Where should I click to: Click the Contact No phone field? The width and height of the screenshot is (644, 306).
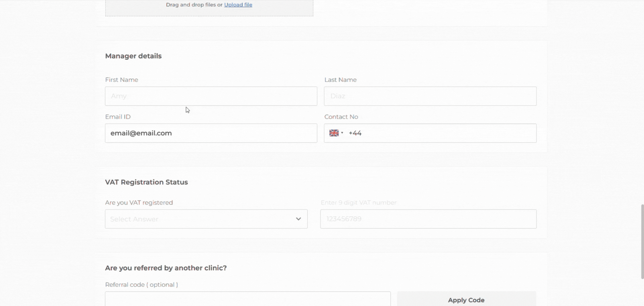point(430,133)
